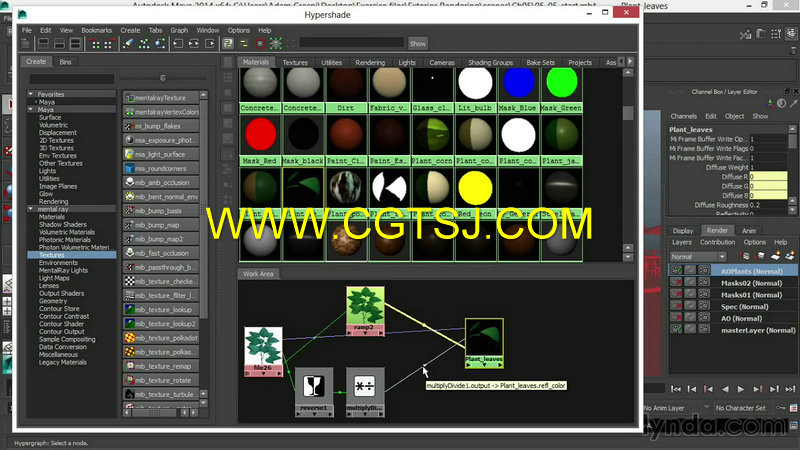Image resolution: width=800 pixels, height=450 pixels.
Task: Click the Diffuse R yellow value field
Action: (768, 177)
